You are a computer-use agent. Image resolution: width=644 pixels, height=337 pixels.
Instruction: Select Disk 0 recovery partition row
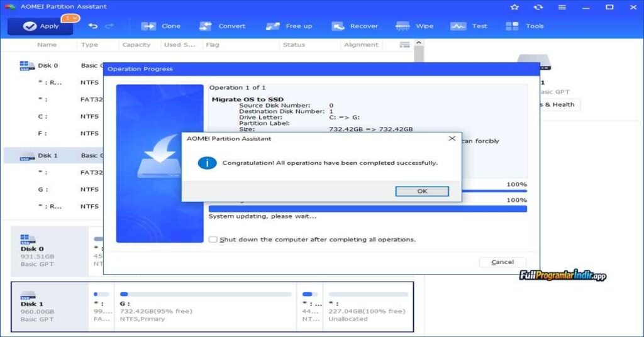click(53, 82)
